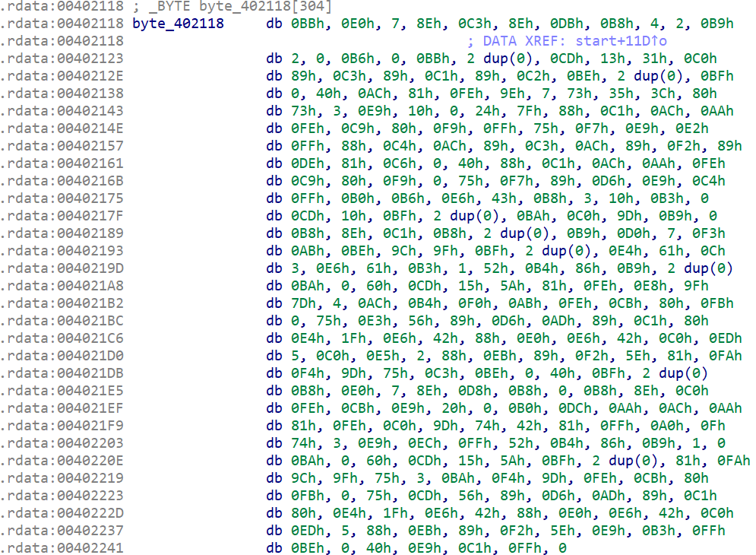The width and height of the screenshot is (756, 555).
Task: Click address .rdata:00402189
Action: click(x=62, y=233)
